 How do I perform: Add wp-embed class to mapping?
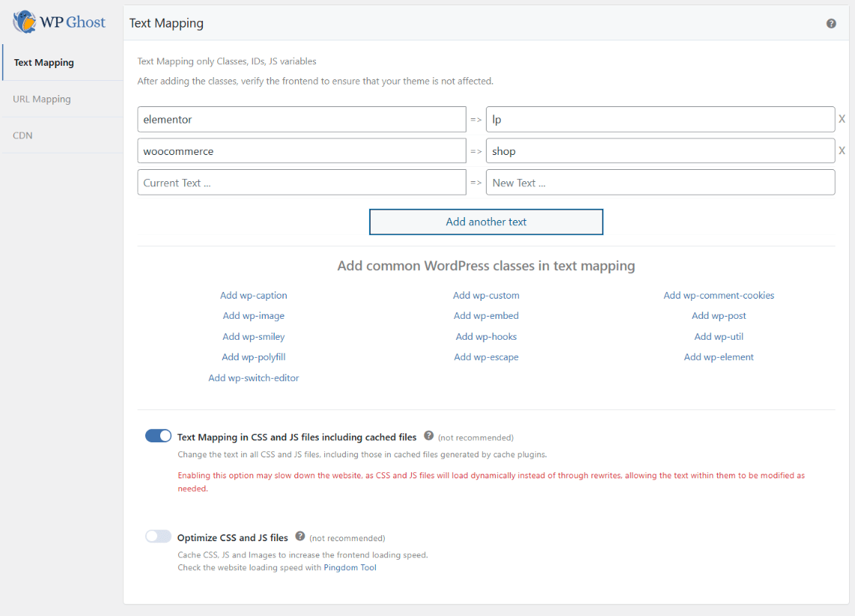pyautogui.click(x=486, y=316)
